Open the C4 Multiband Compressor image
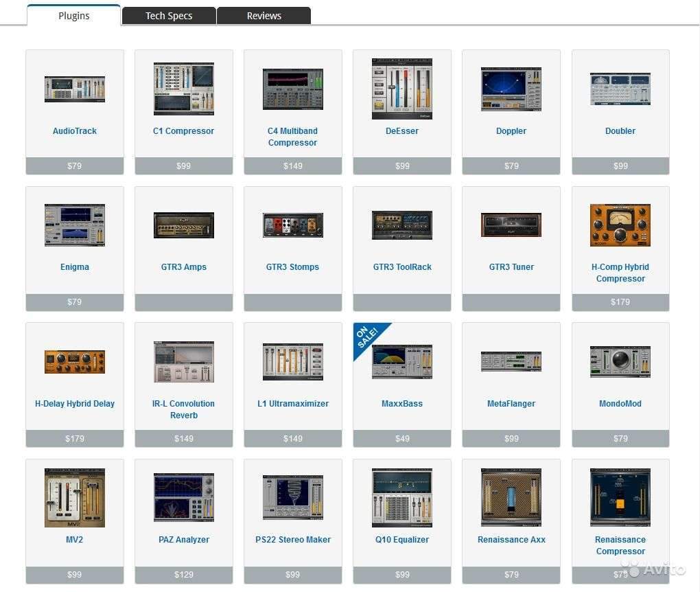The width and height of the screenshot is (700, 592). [x=293, y=89]
